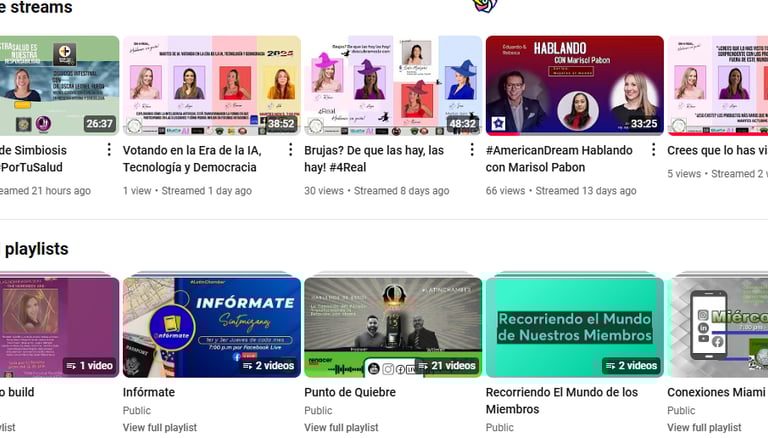Click the colorful avatar icon at top

(x=484, y=6)
